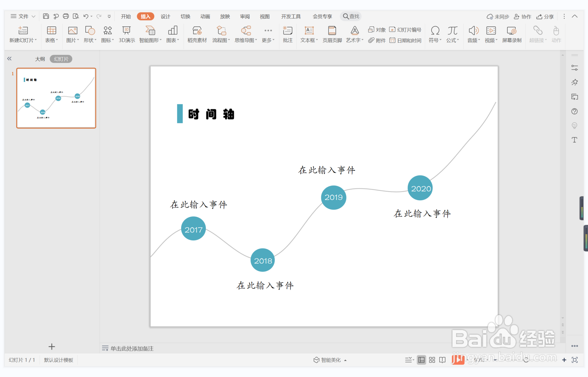Switch to normal view mode
Image resolution: width=588 pixels, height=377 pixels.
pos(421,360)
